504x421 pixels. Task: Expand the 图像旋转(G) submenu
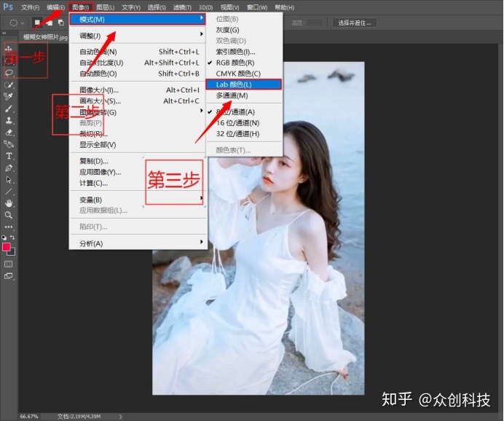pos(138,112)
